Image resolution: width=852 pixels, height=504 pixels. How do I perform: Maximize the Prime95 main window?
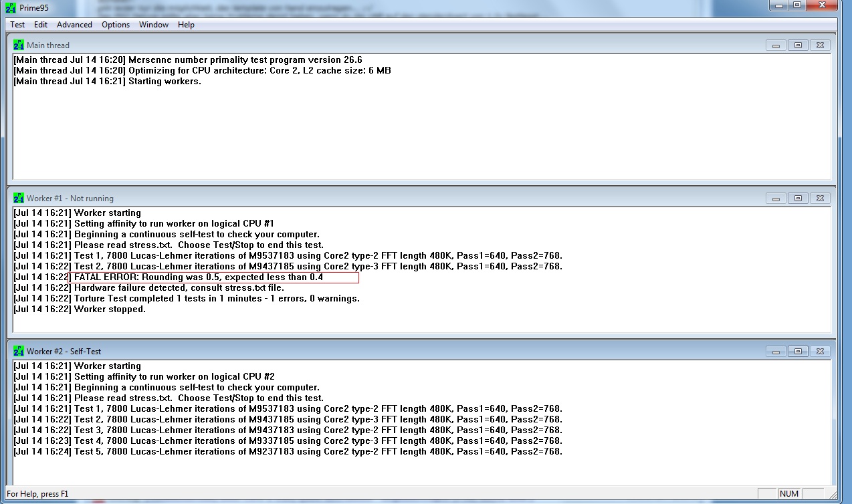pyautogui.click(x=796, y=5)
